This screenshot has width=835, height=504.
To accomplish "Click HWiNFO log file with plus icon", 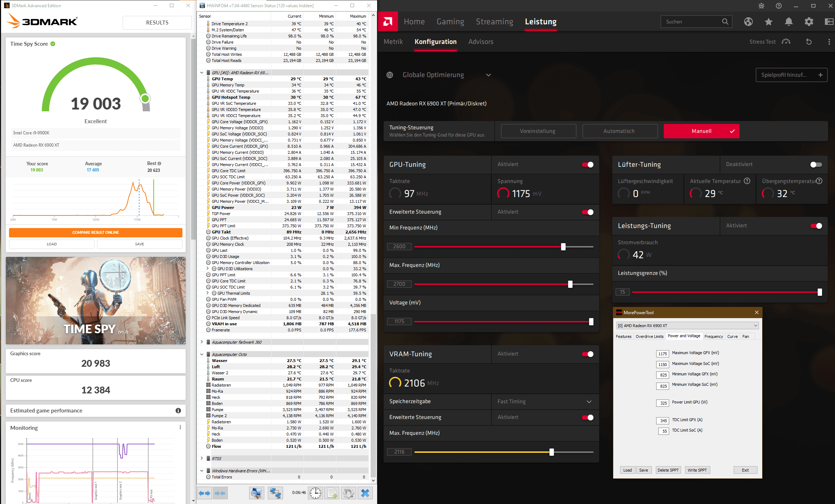I will click(x=332, y=493).
